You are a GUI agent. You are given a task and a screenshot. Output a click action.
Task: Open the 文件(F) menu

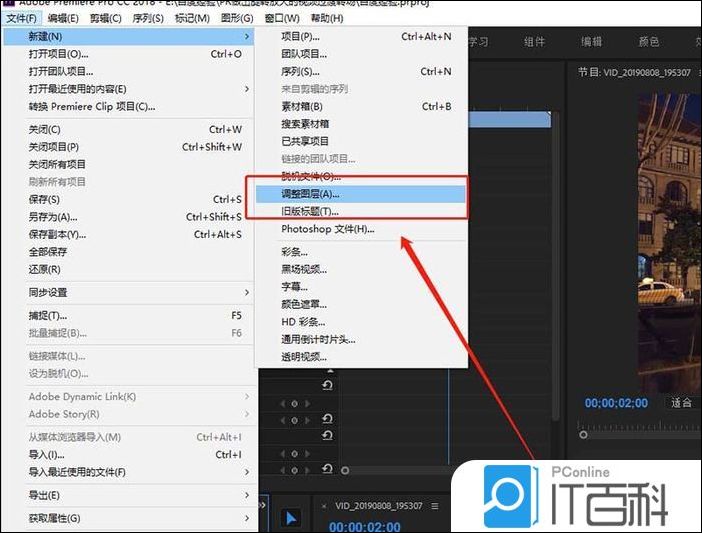coord(21,18)
